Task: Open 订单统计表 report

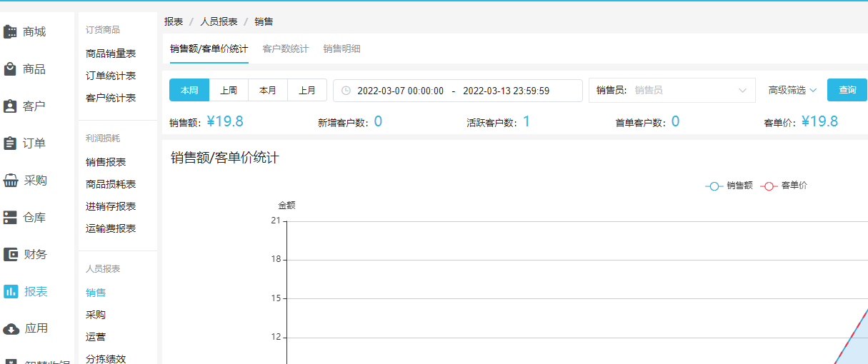Action: (111, 76)
